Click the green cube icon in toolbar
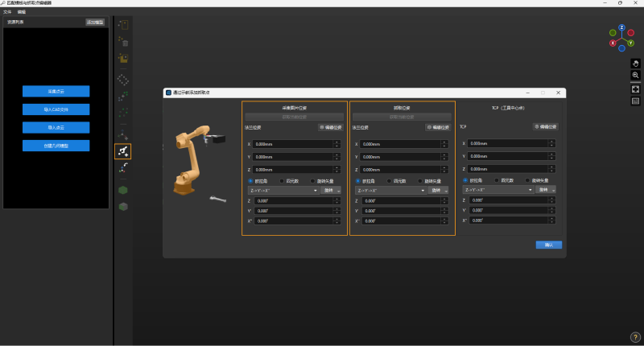The image size is (644, 346). [x=123, y=190]
